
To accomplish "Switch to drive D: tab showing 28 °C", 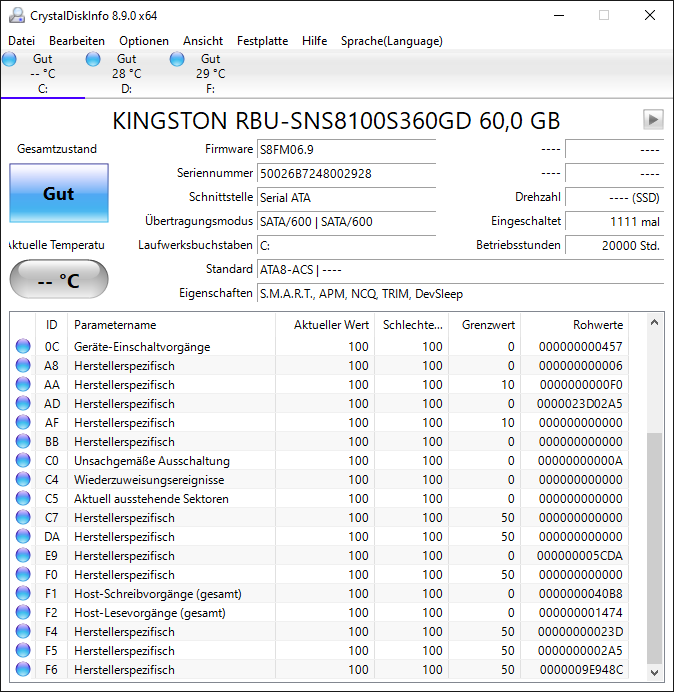I will (x=127, y=74).
